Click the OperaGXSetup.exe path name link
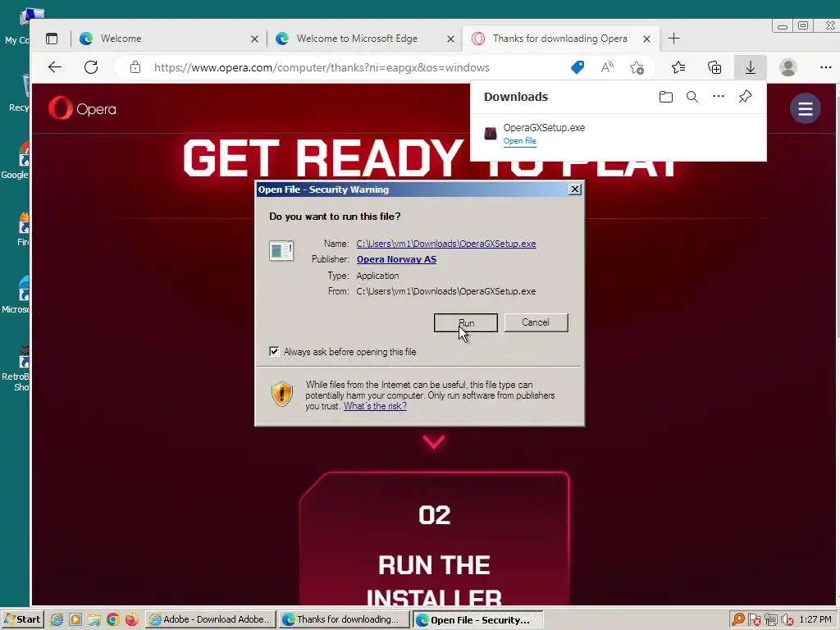The image size is (840, 630). (446, 244)
